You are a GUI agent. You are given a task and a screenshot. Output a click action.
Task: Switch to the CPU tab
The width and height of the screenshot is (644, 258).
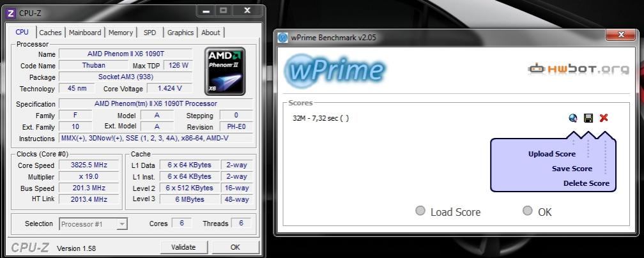pyautogui.click(x=22, y=32)
